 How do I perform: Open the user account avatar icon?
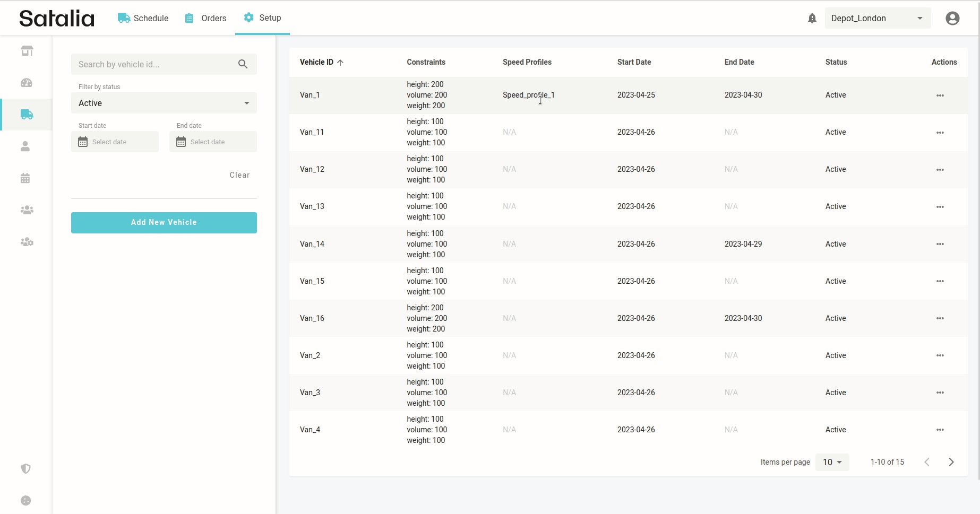click(952, 19)
